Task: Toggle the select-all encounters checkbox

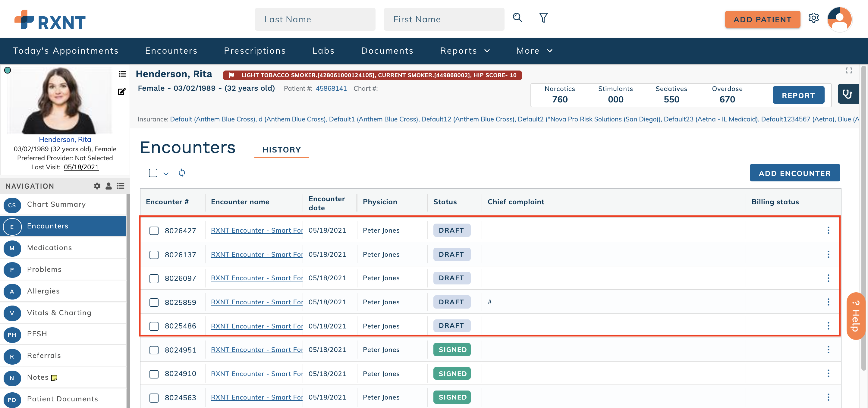Action: pos(153,173)
